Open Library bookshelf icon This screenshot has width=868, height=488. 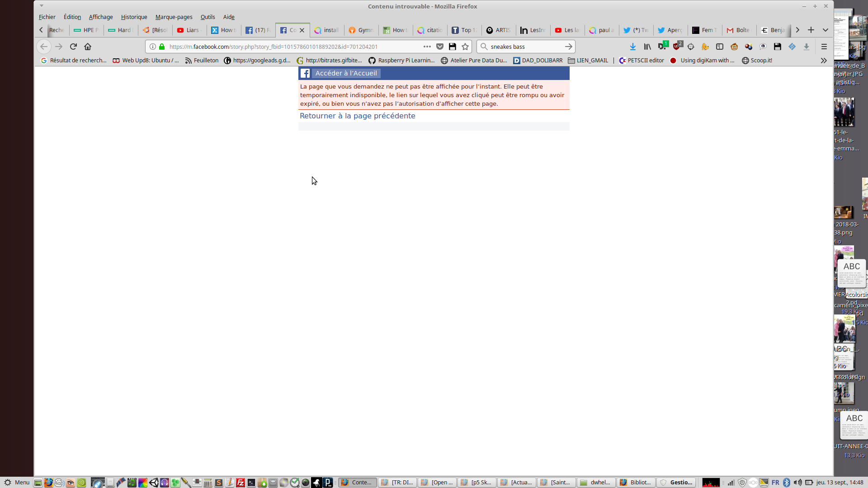click(647, 47)
